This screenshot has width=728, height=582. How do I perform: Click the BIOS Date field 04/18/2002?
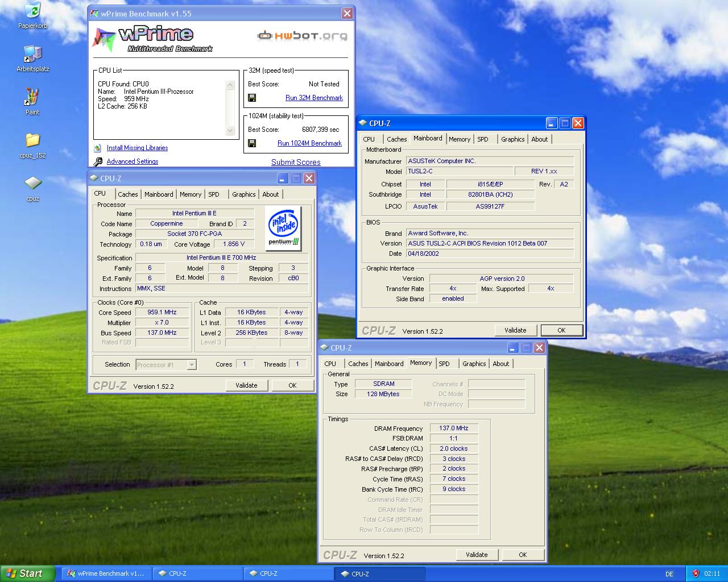coord(490,253)
